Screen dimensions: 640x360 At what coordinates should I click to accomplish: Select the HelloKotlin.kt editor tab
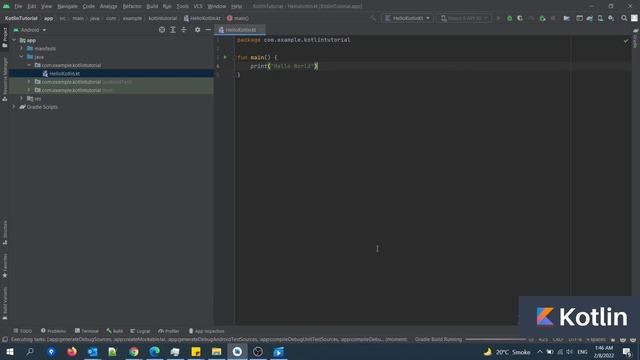tap(240, 30)
